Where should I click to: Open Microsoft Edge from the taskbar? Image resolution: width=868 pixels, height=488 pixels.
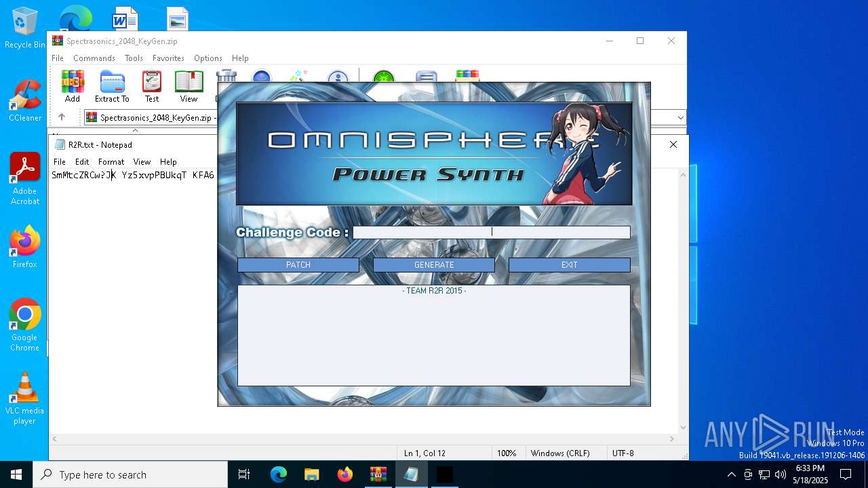(x=279, y=474)
